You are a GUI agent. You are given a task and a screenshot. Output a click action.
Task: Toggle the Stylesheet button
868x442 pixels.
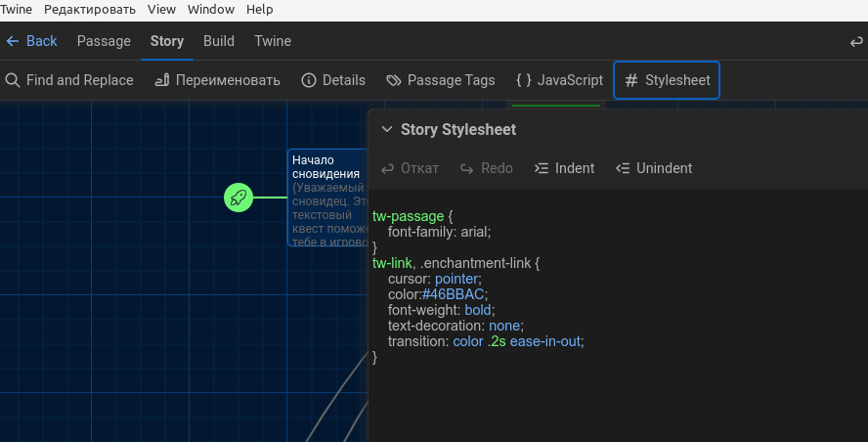click(x=667, y=80)
